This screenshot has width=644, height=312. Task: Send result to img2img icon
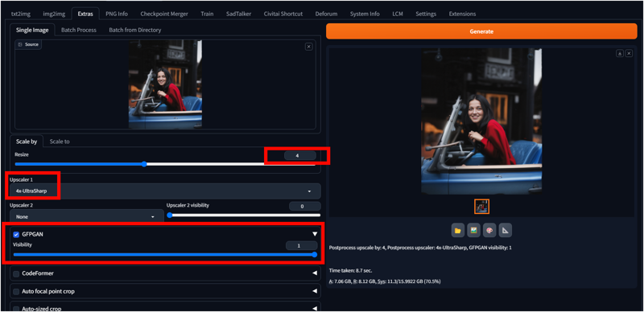point(473,230)
